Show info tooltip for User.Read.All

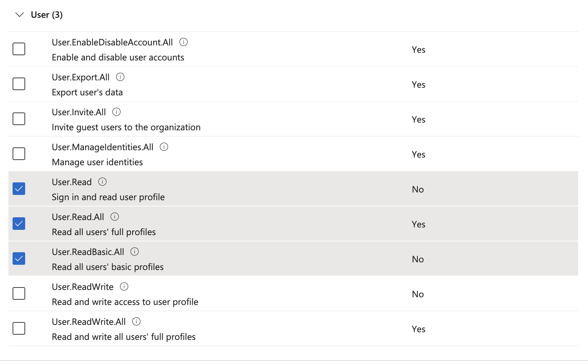click(x=115, y=217)
